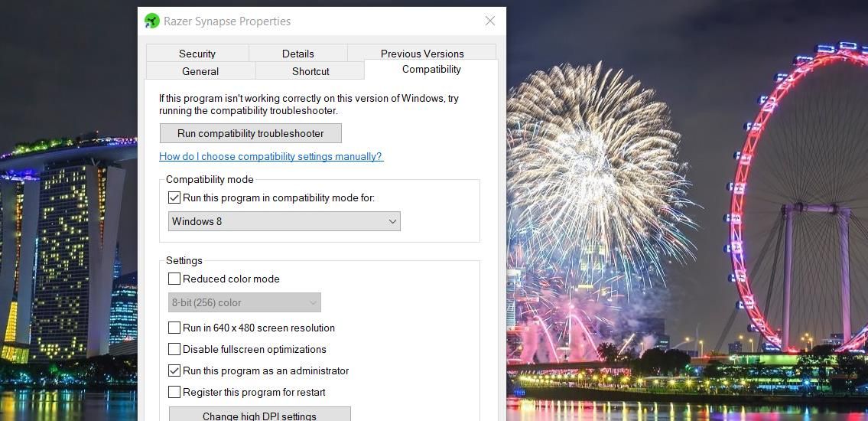
Task: Enable Register this program for restart
Action: coord(174,392)
